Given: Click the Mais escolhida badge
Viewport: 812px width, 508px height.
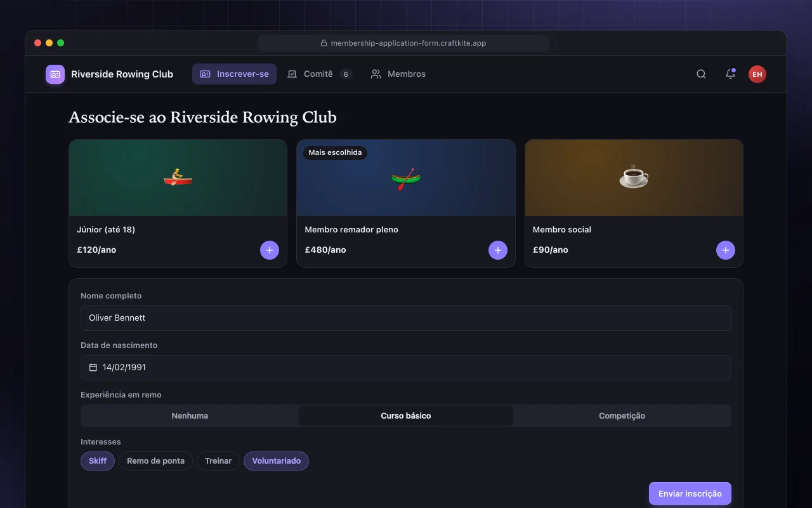Looking at the screenshot, I should click(335, 153).
